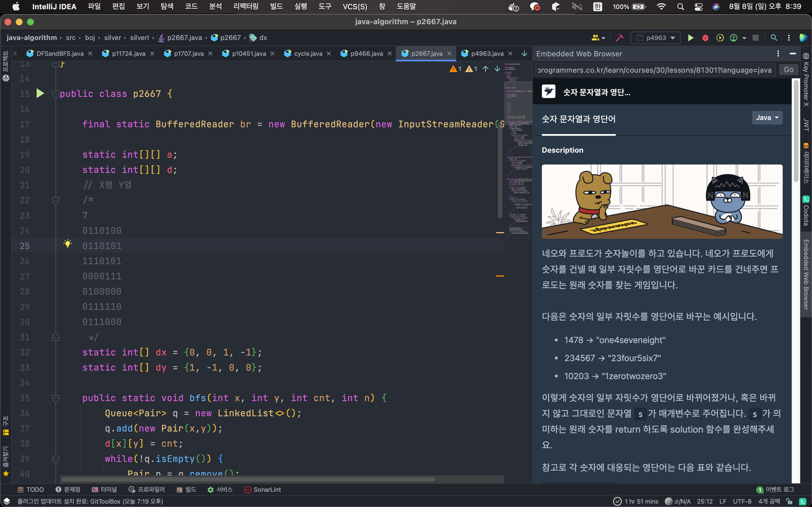The height and width of the screenshot is (507, 812).
Task: Jump to next highlighted error arrow
Action: tap(497, 69)
